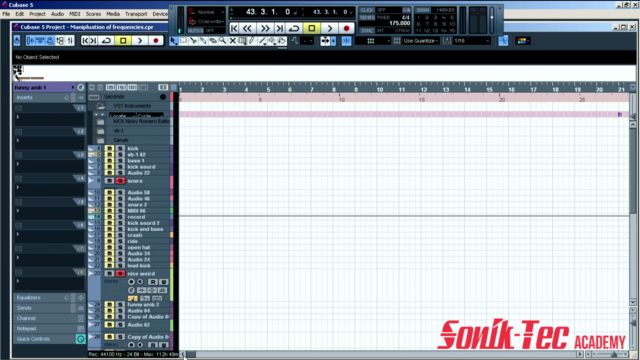640x360 pixels.
Task: Mute the lead kick track
Action: point(109,265)
